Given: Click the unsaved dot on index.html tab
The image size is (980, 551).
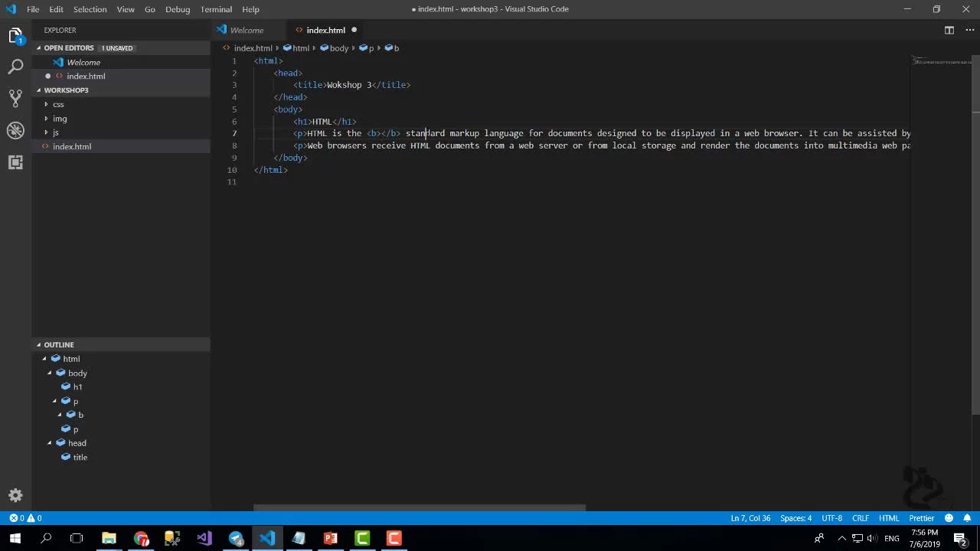Looking at the screenshot, I should 354,30.
